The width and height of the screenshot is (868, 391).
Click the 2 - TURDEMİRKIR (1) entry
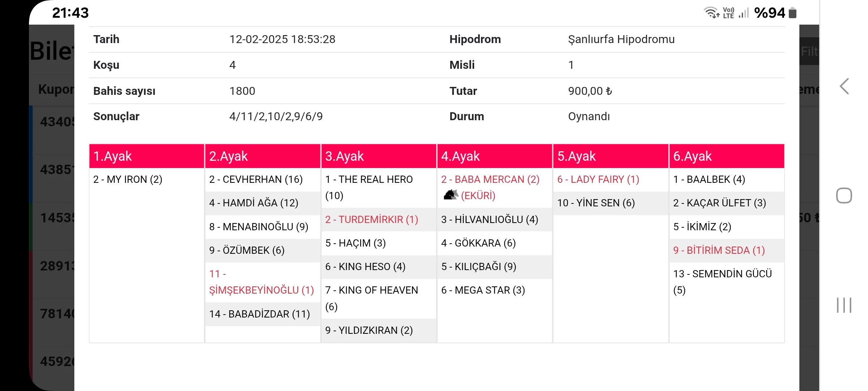[x=371, y=219]
